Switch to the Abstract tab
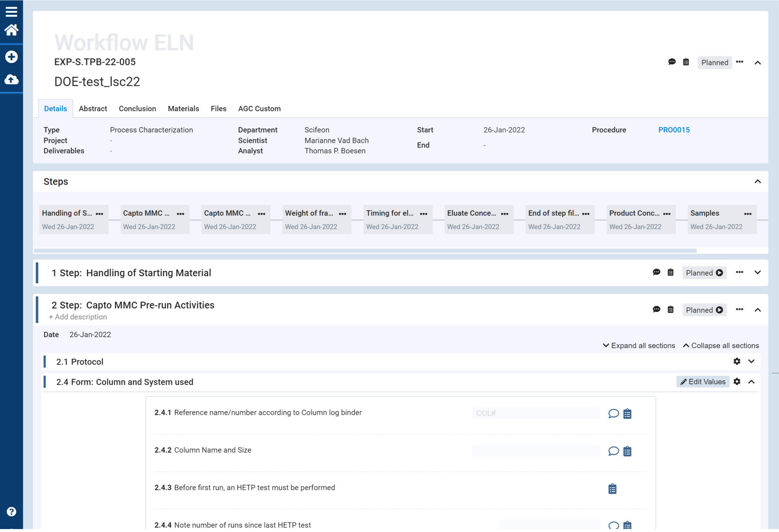779x532 pixels. click(x=93, y=109)
